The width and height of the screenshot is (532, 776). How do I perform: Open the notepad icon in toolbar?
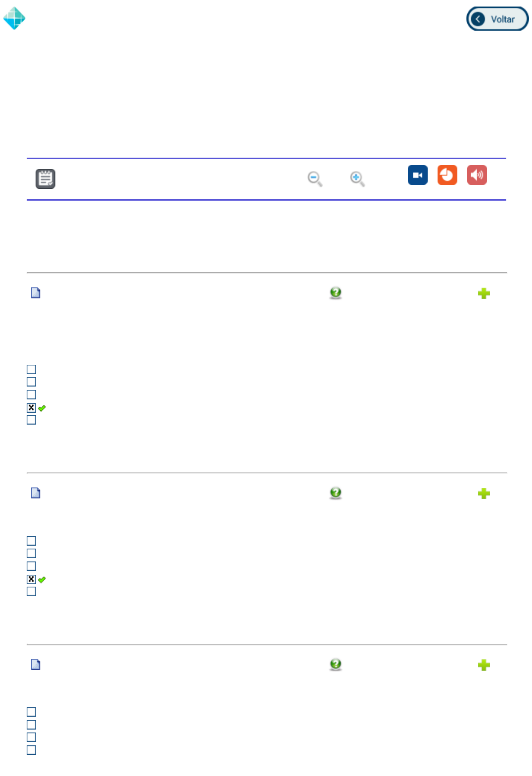pos(45,179)
